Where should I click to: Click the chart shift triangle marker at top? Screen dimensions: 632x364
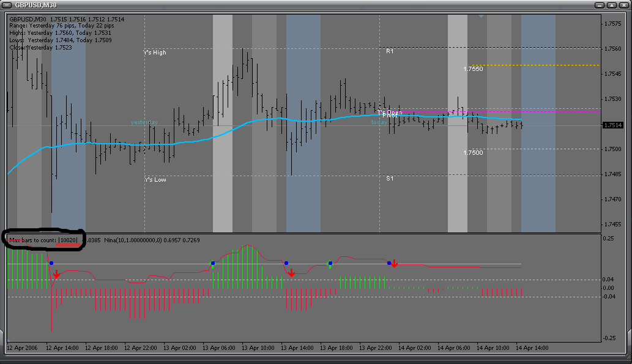[x=481, y=17]
